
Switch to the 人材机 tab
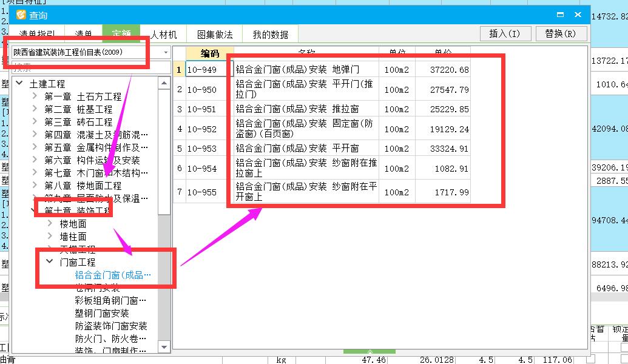tap(164, 34)
